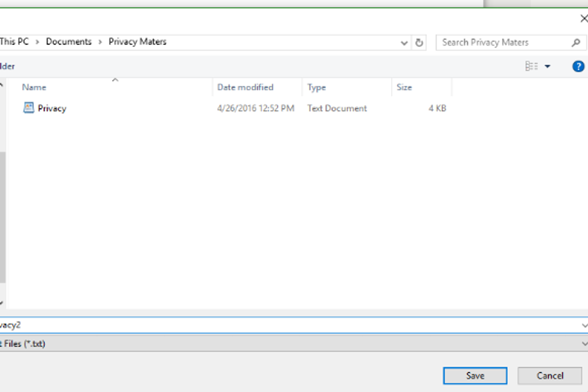This screenshot has width=588, height=392.
Task: Navigate to Documents in the breadcrumb
Action: click(69, 42)
